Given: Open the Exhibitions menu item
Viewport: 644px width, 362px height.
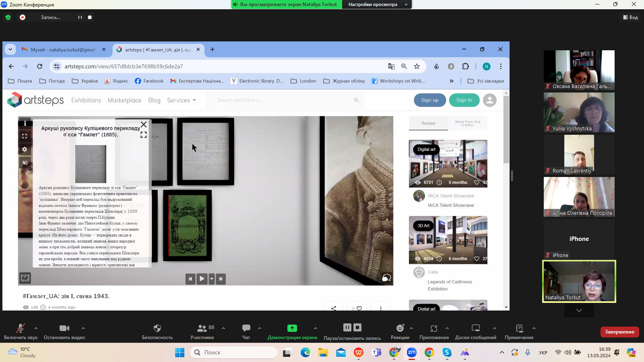Looking at the screenshot, I should (x=86, y=100).
